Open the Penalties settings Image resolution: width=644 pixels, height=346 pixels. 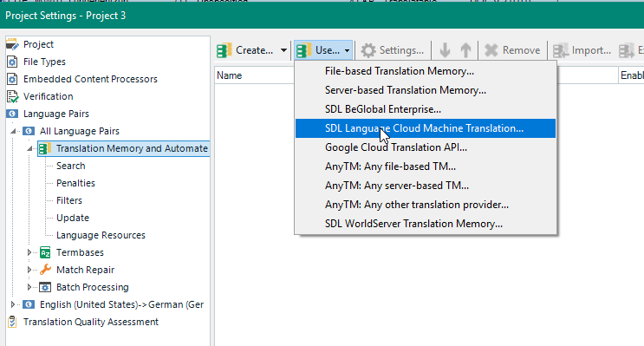(x=75, y=183)
